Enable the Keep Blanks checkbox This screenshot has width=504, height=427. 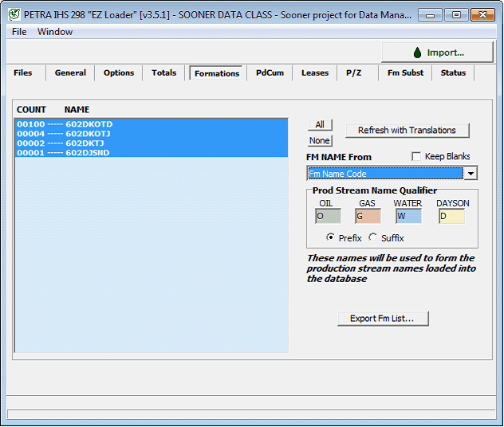416,157
